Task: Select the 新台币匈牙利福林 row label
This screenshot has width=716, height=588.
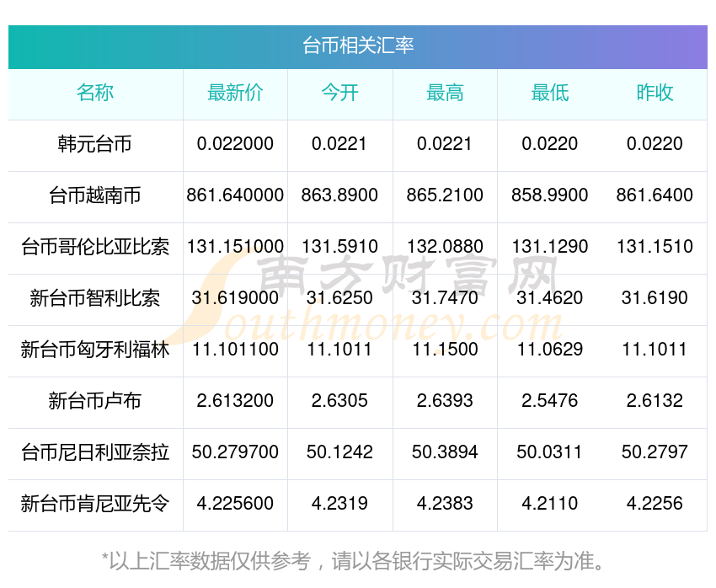Action: (x=95, y=350)
